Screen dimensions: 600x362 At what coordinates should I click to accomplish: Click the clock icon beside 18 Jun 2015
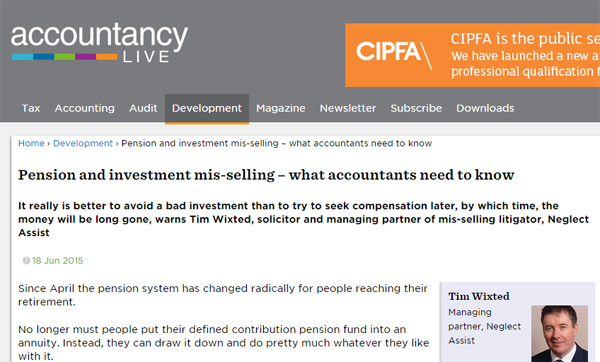(26, 261)
